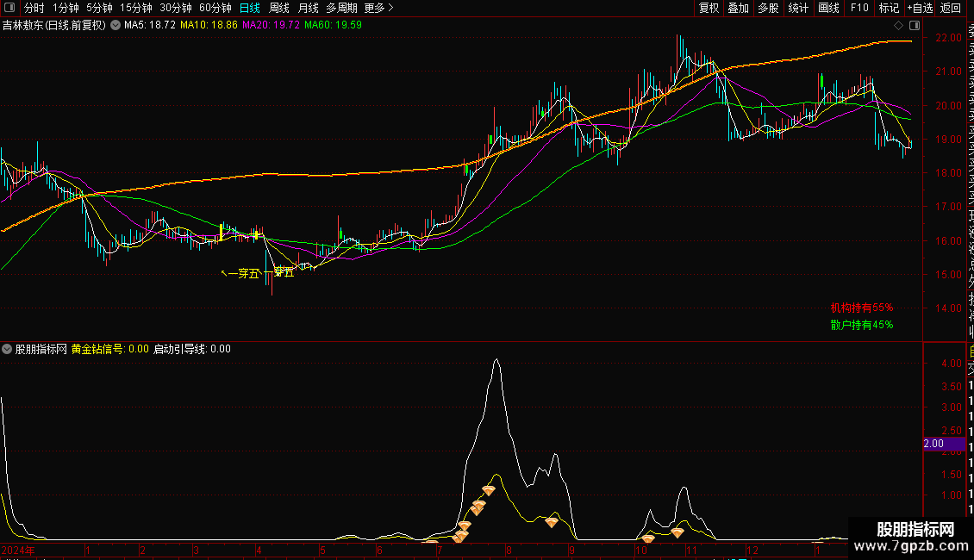Click the topmost golden diamond signal marker
This screenshot has width=974, height=560.
[x=488, y=490]
